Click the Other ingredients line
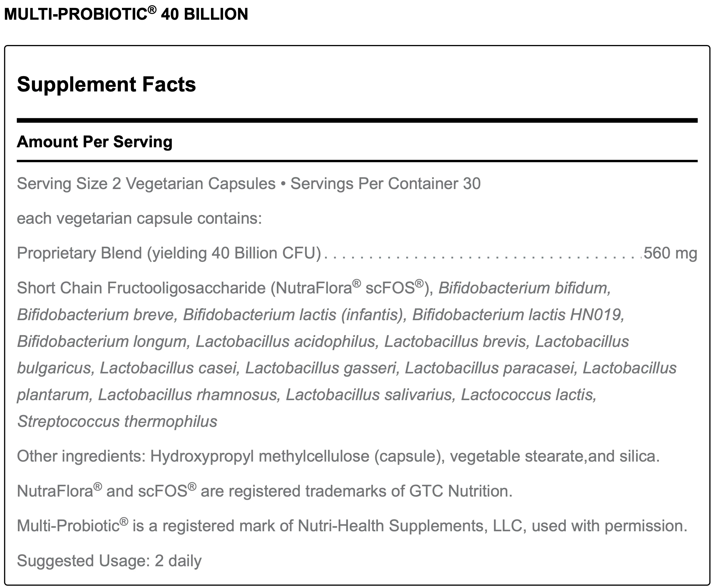Image resolution: width=713 pixels, height=588 pixels. coord(338,456)
